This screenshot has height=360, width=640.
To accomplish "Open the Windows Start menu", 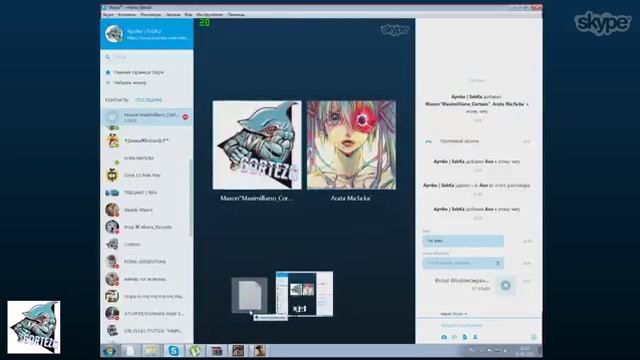I will (x=109, y=351).
